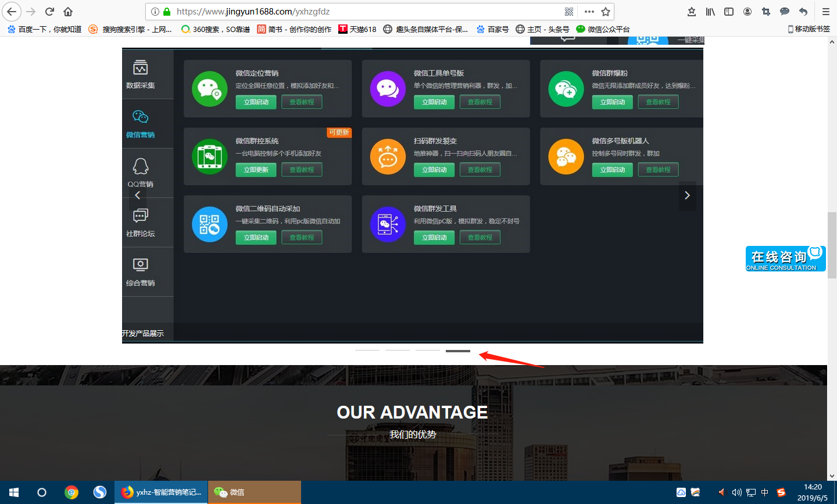Open the taskbar clock showing 14:20
837x504 pixels.
tap(813, 492)
